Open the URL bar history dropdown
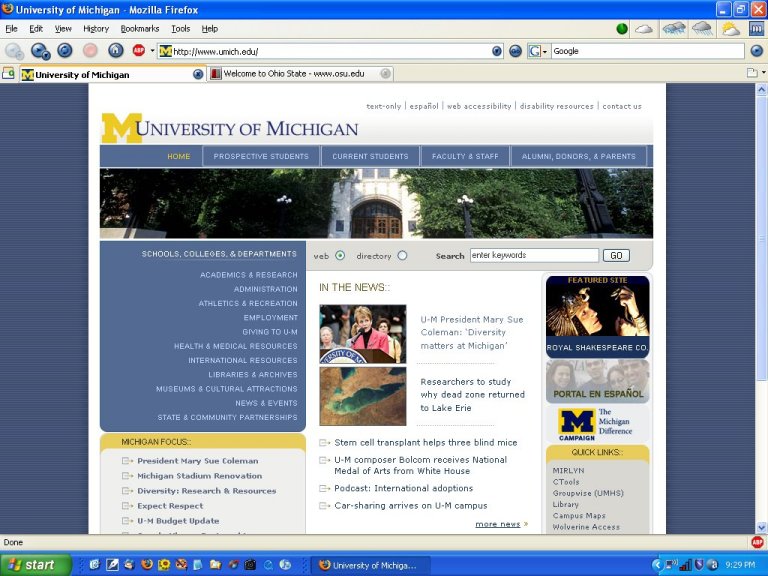This screenshot has width=768, height=576. (497, 51)
